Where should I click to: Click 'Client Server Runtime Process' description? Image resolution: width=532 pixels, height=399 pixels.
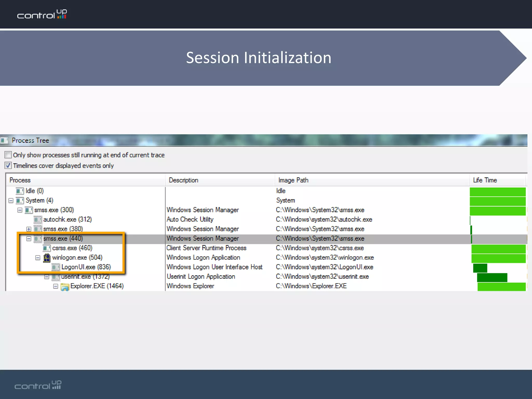click(206, 248)
